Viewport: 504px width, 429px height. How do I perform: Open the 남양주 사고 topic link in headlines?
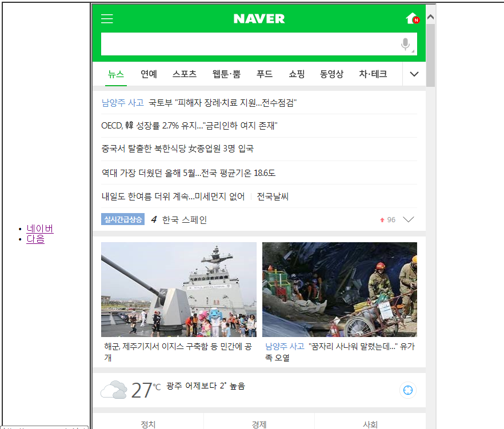[122, 103]
